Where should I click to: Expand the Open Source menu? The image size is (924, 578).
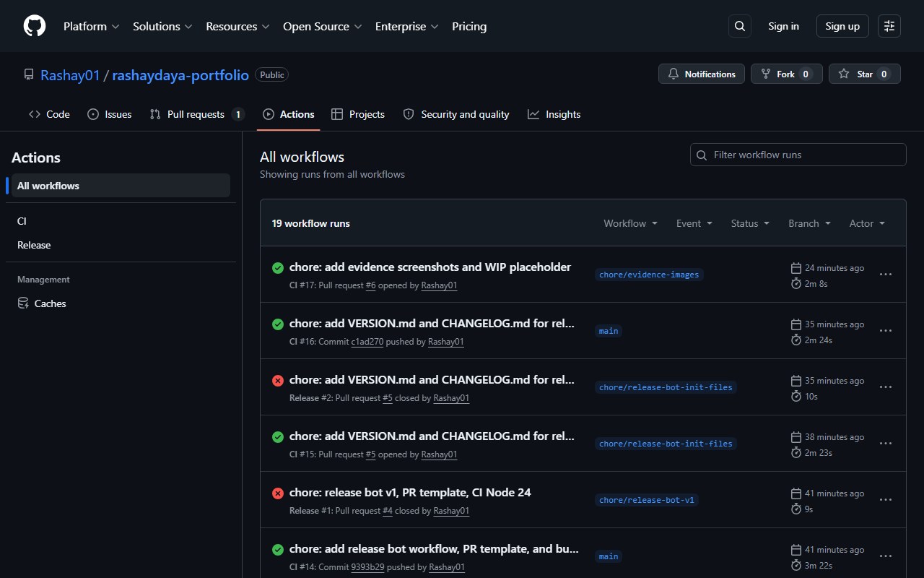[322, 26]
